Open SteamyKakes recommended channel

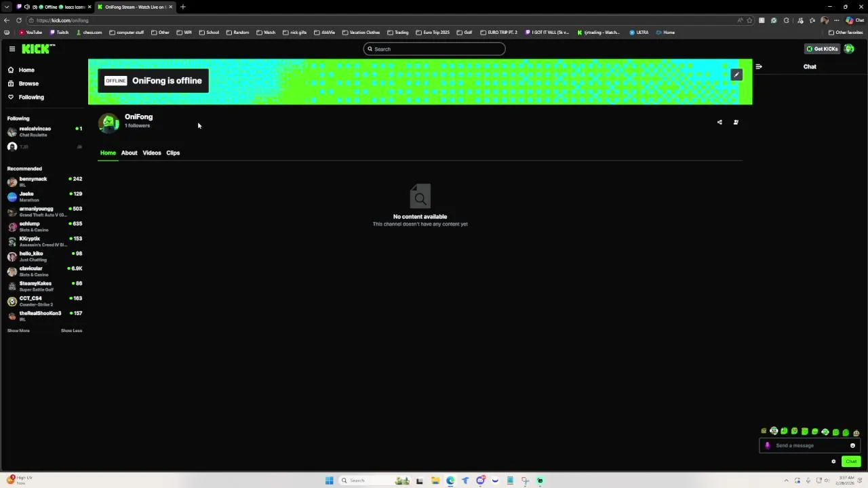pyautogui.click(x=44, y=286)
